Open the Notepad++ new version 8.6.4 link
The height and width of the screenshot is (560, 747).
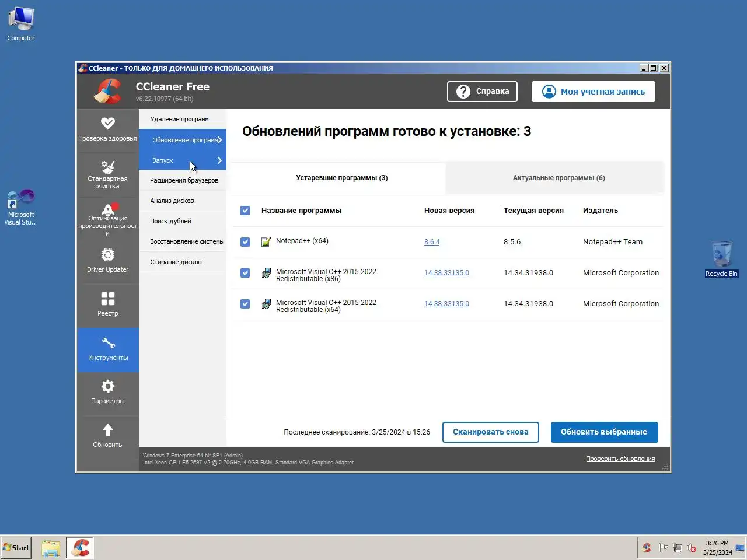click(432, 242)
